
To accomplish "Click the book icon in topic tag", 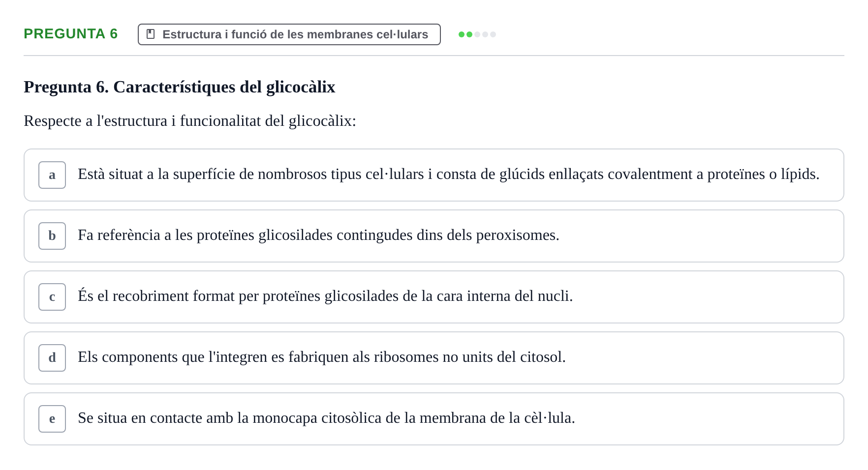I will point(151,34).
